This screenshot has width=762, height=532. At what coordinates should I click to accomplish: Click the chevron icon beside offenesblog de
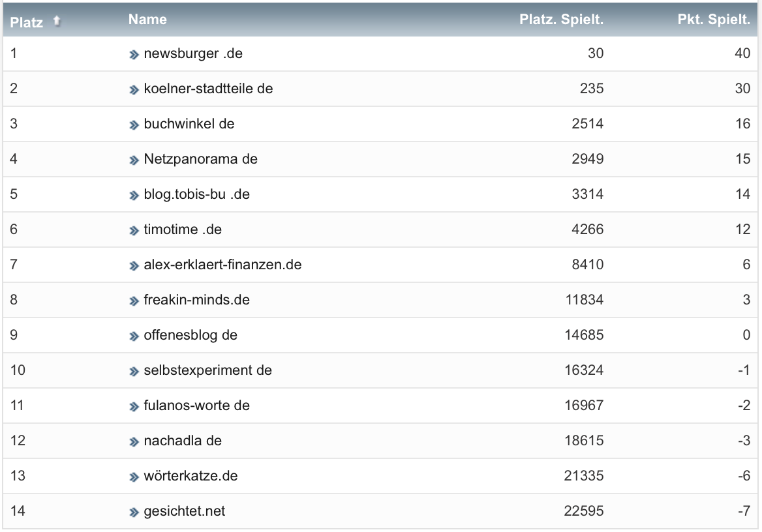134,336
